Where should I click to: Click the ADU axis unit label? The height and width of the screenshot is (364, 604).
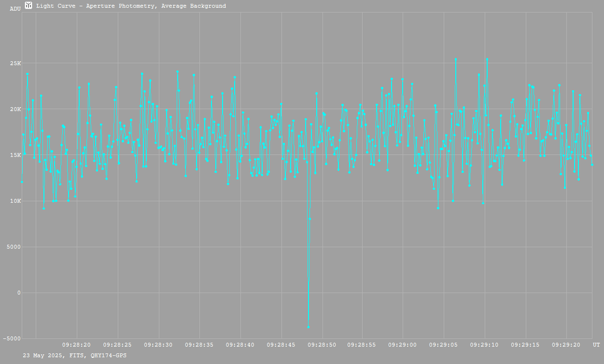(15, 9)
